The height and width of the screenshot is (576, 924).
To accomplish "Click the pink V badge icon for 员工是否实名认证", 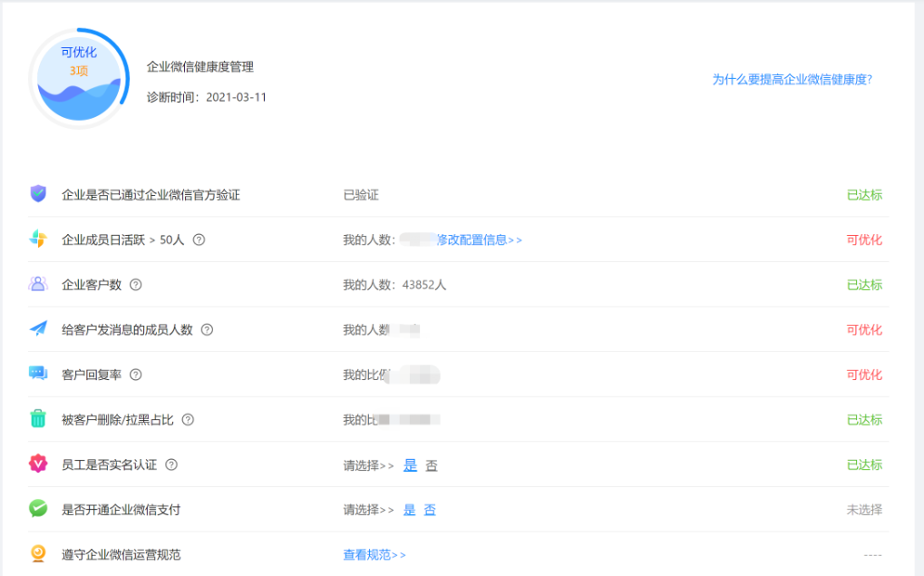I will [x=38, y=464].
